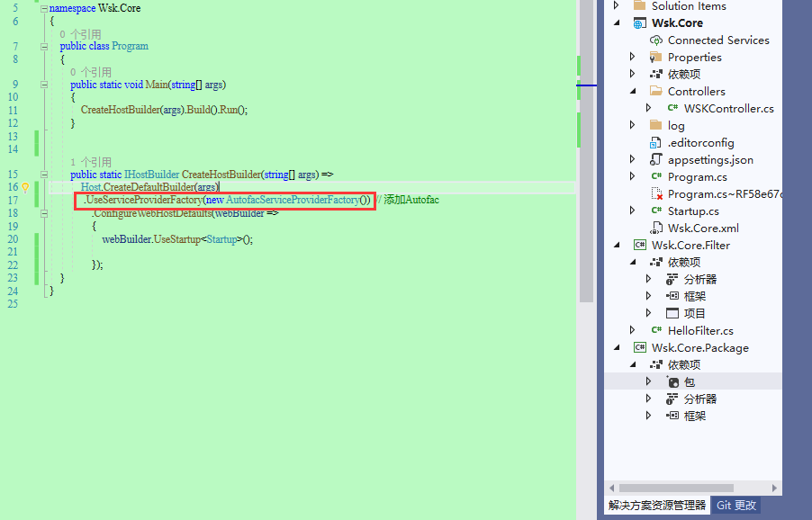
Task: Click the 框架 icon under Wsk.Core.Package
Action: coord(672,416)
